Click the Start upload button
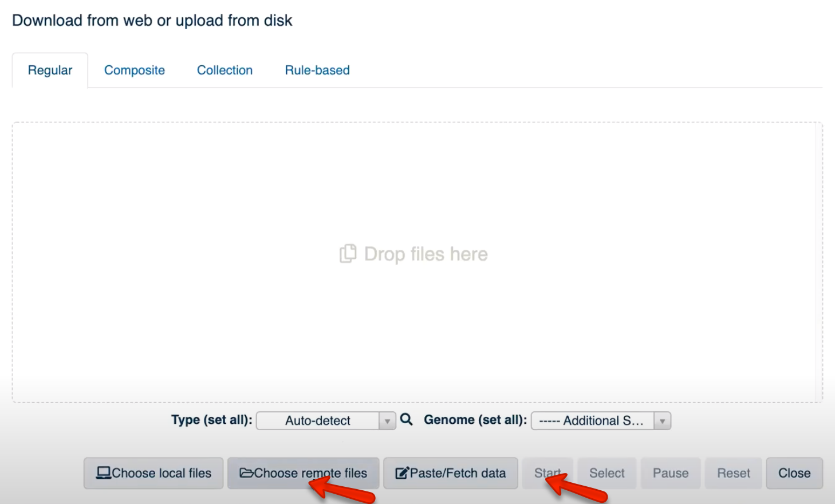 pyautogui.click(x=547, y=473)
